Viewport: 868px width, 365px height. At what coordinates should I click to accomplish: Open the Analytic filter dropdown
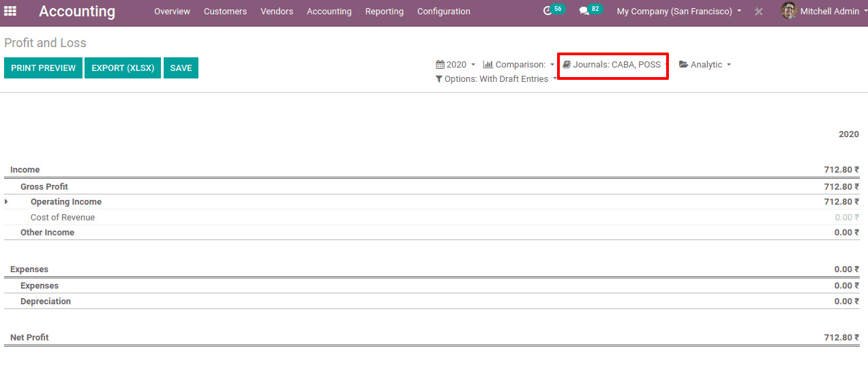pos(705,65)
